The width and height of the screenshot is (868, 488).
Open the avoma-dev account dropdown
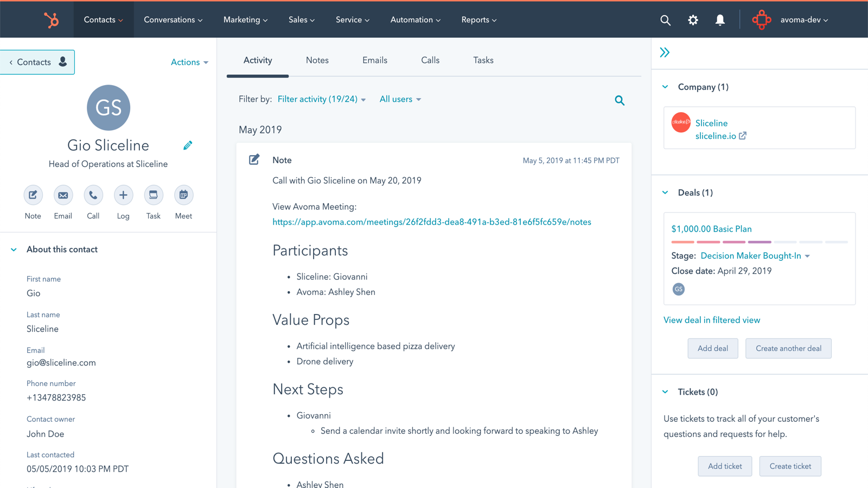[804, 20]
